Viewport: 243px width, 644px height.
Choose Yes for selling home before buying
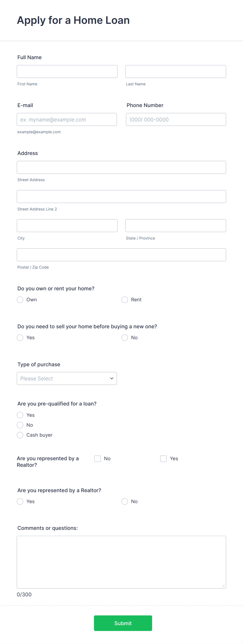[20, 337]
